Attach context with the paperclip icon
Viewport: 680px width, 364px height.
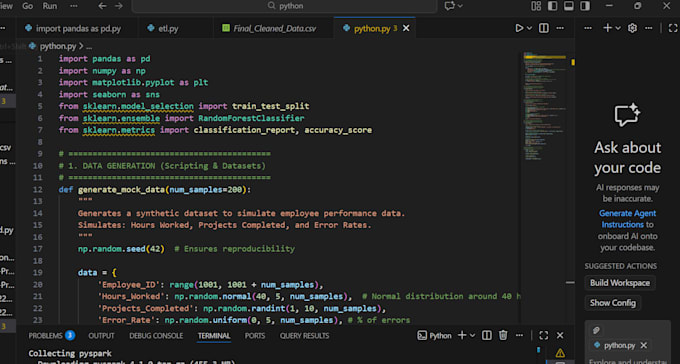[x=596, y=331]
